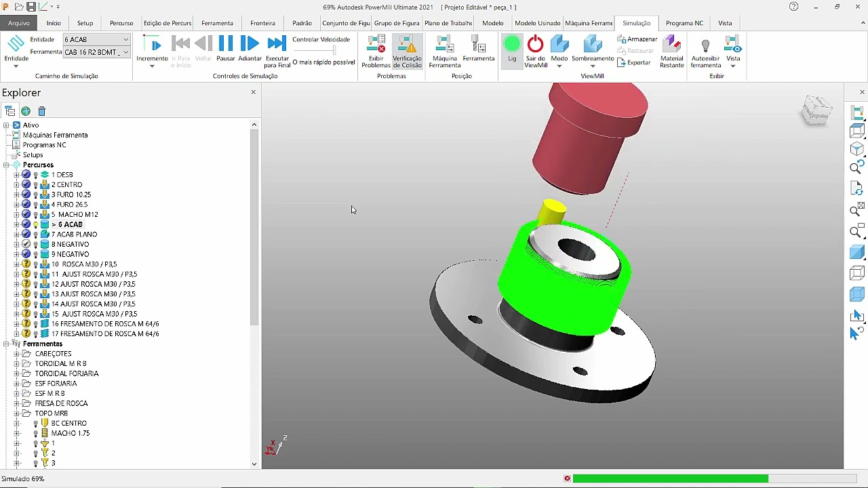Toggle lightbulb of 2 CENTRO toolpath
This screenshot has width=868, height=488.
[36, 184]
